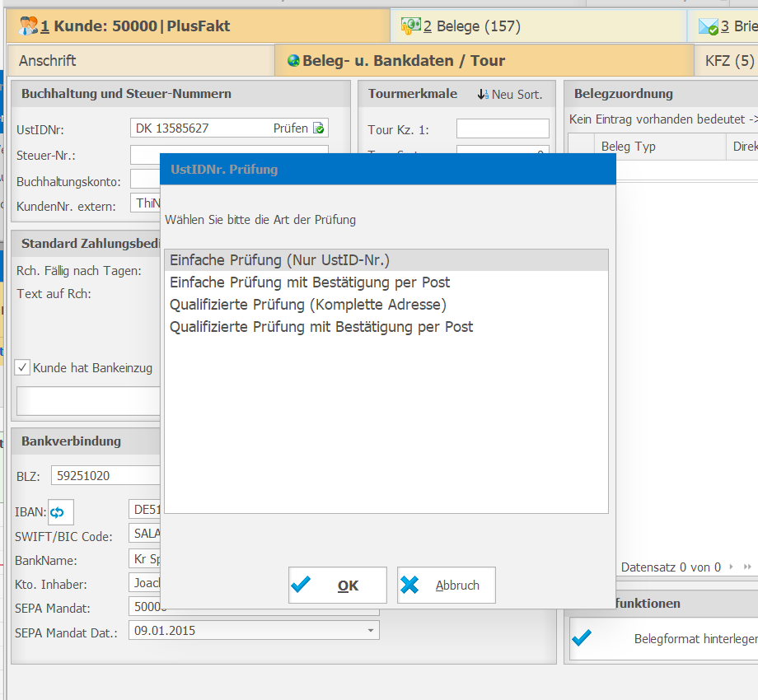Click the Buchhaltungskonto input field

click(x=145, y=179)
